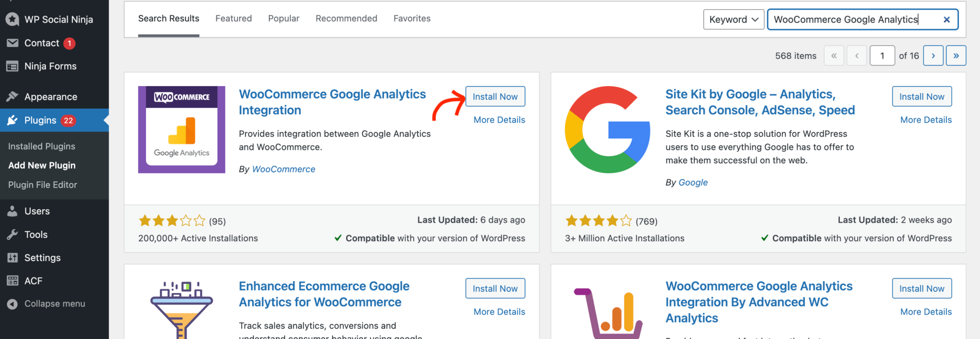980x339 pixels.
Task: Click the ACF sidebar icon
Action: coord(13,281)
